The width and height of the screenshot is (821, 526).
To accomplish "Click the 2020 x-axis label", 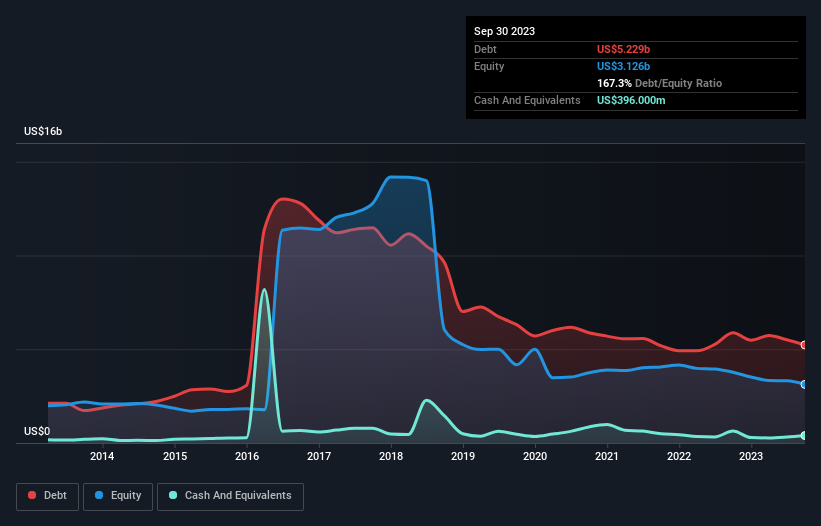I will pyautogui.click(x=535, y=456).
